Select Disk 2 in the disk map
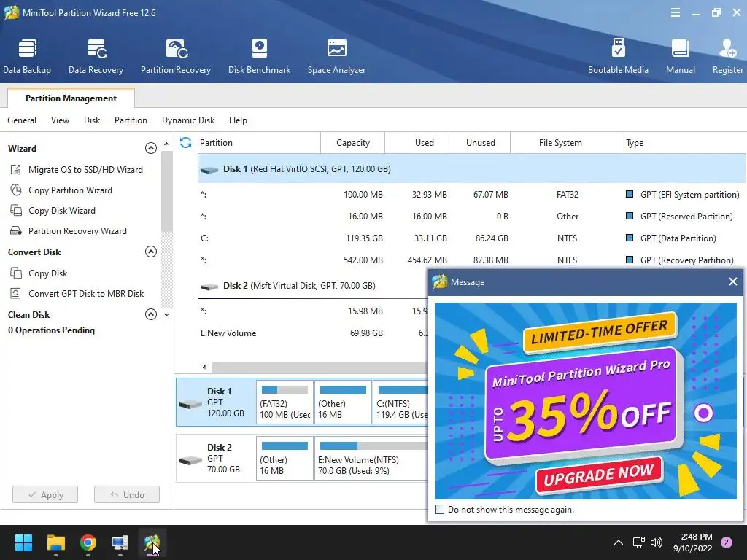This screenshot has height=560, width=747. tap(215, 458)
